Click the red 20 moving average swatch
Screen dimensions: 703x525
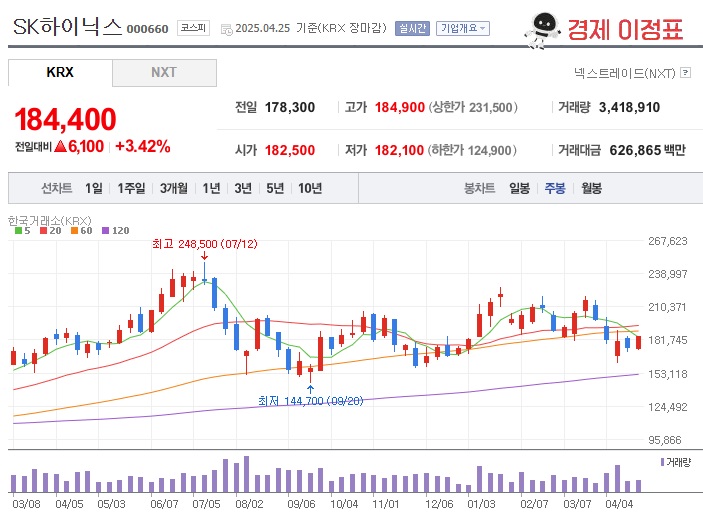pos(43,230)
